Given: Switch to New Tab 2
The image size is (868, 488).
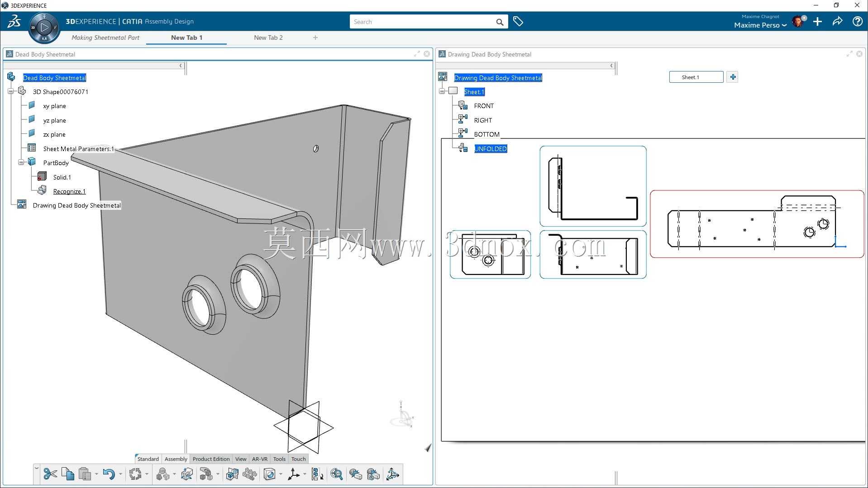Looking at the screenshot, I should 268,38.
